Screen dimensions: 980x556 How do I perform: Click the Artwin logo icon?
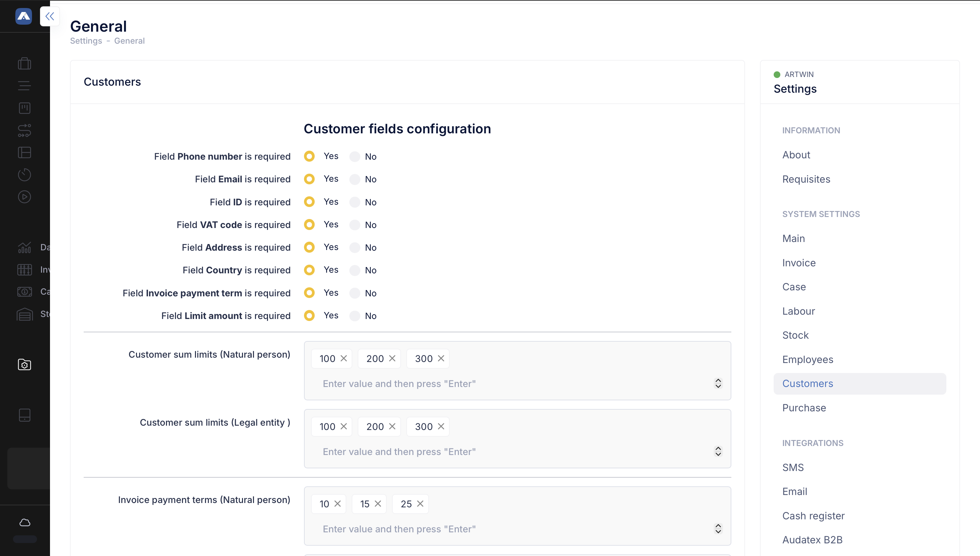point(23,16)
